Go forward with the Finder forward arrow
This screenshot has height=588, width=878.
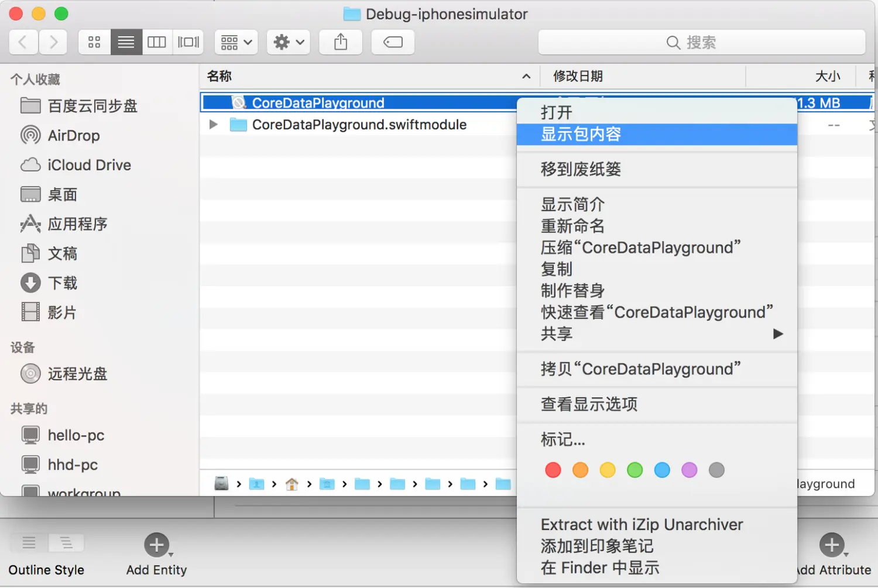53,42
